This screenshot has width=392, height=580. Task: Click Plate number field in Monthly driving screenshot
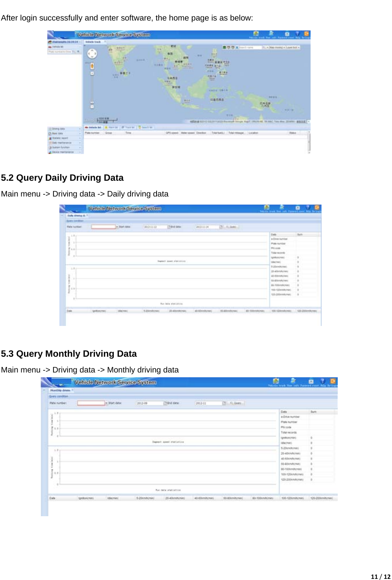pyautogui.click(x=91, y=403)
